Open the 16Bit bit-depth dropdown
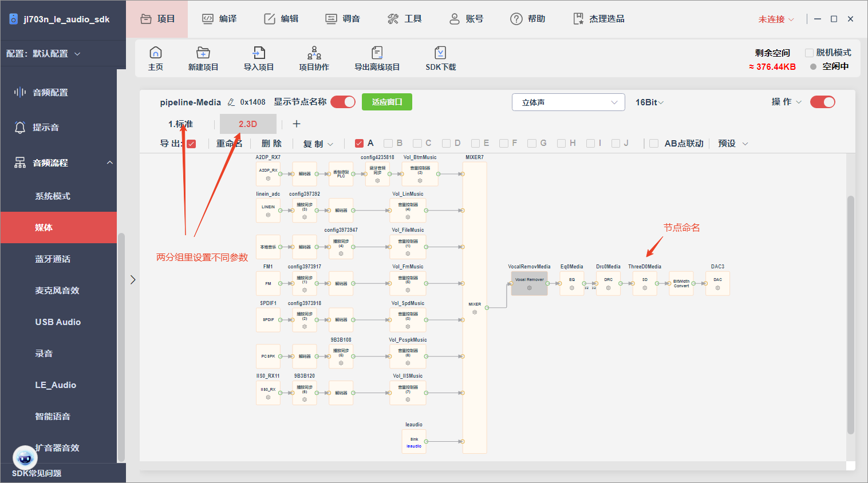 pyautogui.click(x=650, y=102)
